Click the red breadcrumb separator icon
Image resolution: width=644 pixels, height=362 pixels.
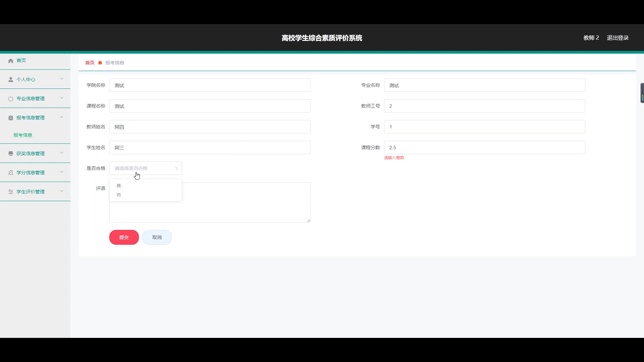(100, 63)
